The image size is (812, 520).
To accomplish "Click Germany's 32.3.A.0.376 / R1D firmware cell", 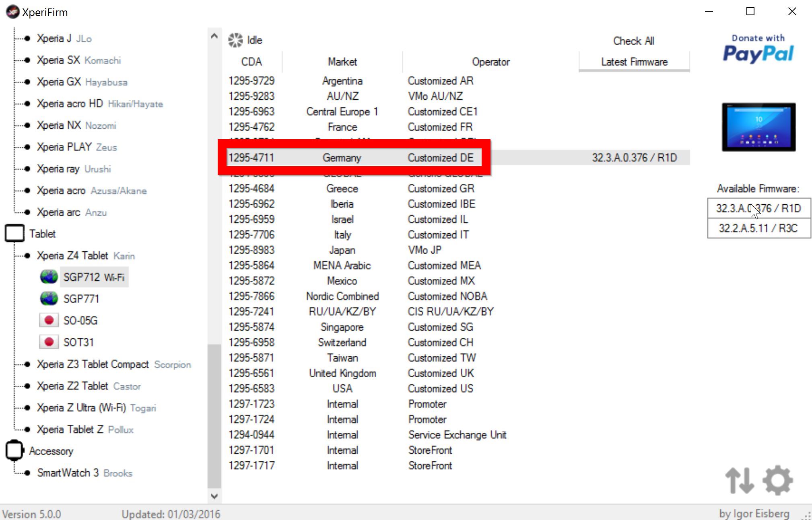I will (x=634, y=158).
